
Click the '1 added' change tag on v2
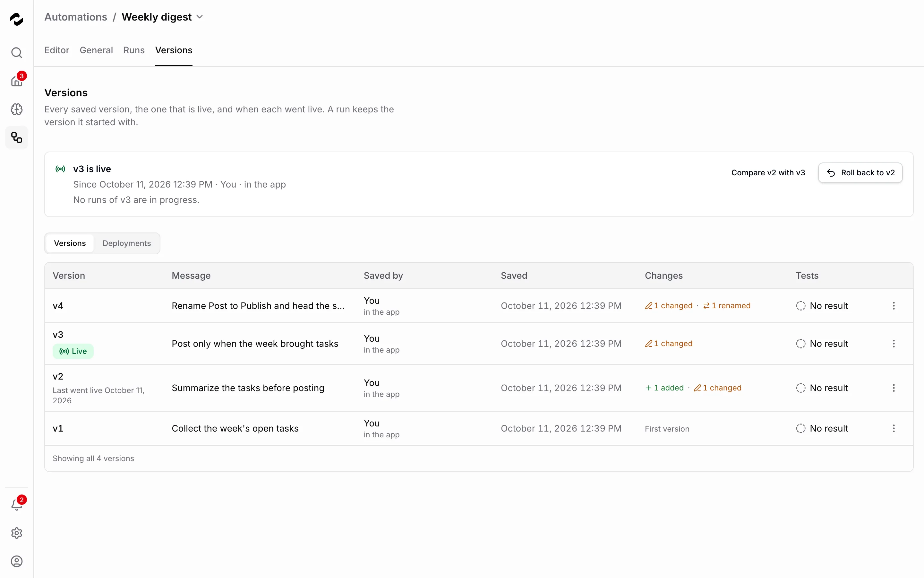[664, 388]
